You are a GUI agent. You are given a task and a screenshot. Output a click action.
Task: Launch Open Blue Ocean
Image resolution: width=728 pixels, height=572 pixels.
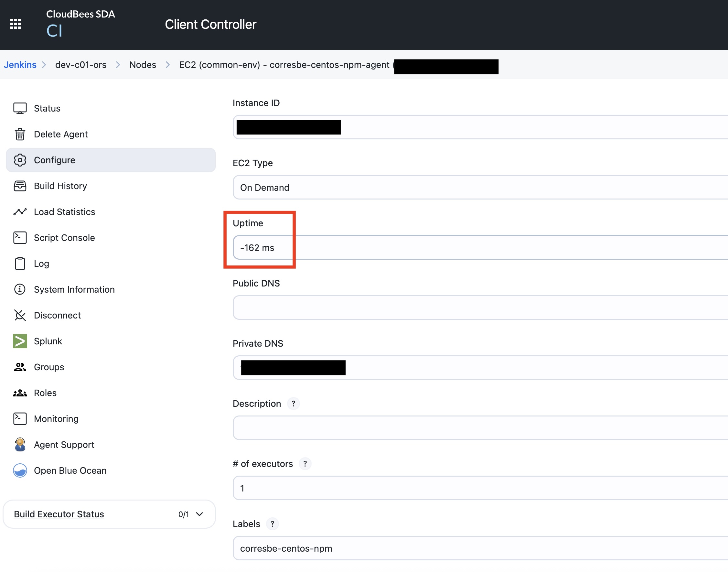tap(111, 470)
